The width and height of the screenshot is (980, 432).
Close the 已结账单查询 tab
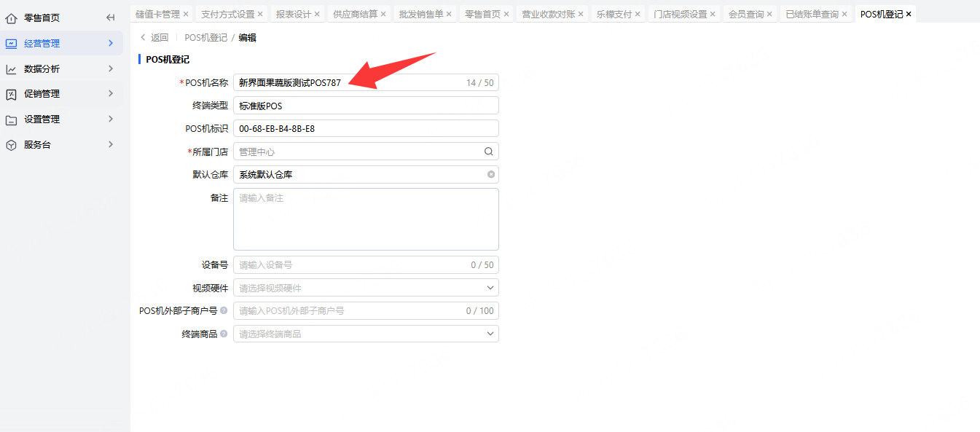coord(844,14)
